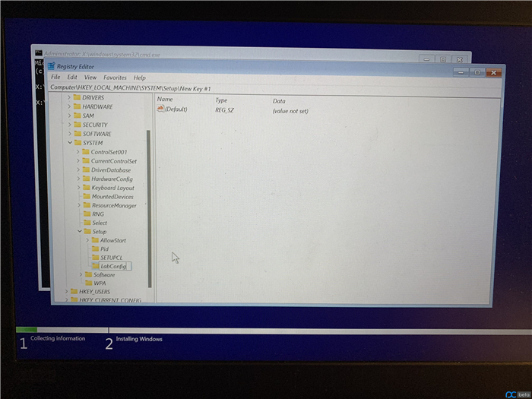Click the Keyboard Layout folder icon
Screen dimensions: 532x399
click(x=86, y=187)
